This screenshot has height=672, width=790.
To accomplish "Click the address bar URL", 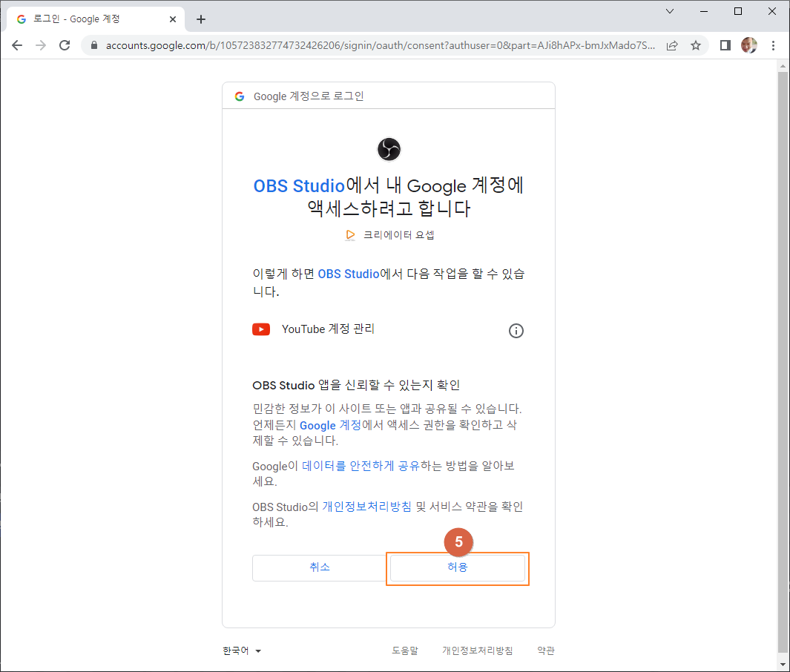I will 381,46.
